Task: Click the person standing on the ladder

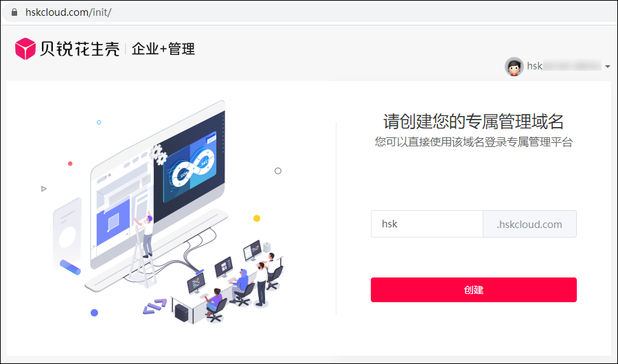Action: 147,234
